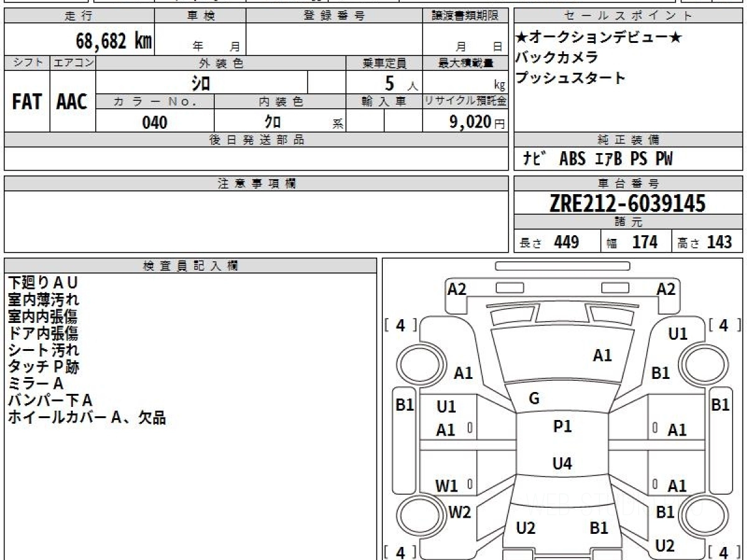Viewport: 747px width, 560px height.
Task: Click the 注意事項欄 header
Action: [x=256, y=184]
